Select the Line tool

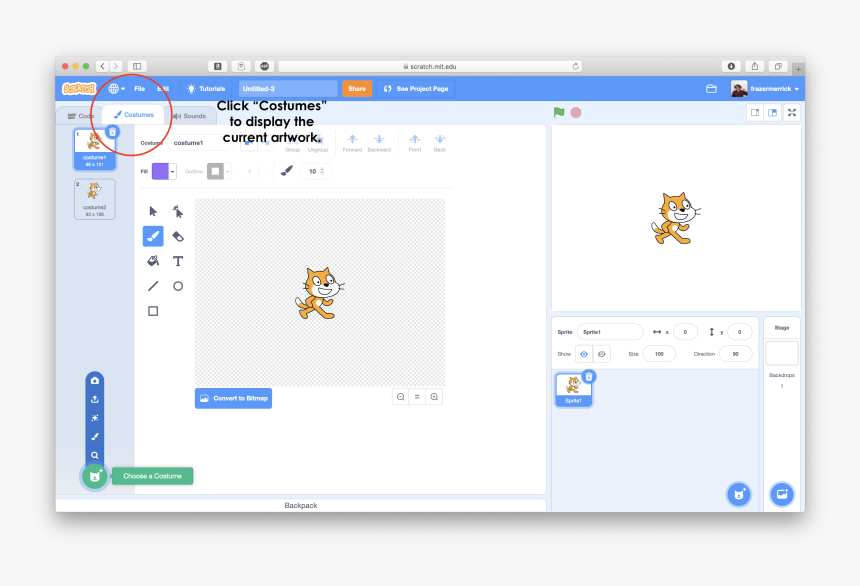click(x=153, y=285)
